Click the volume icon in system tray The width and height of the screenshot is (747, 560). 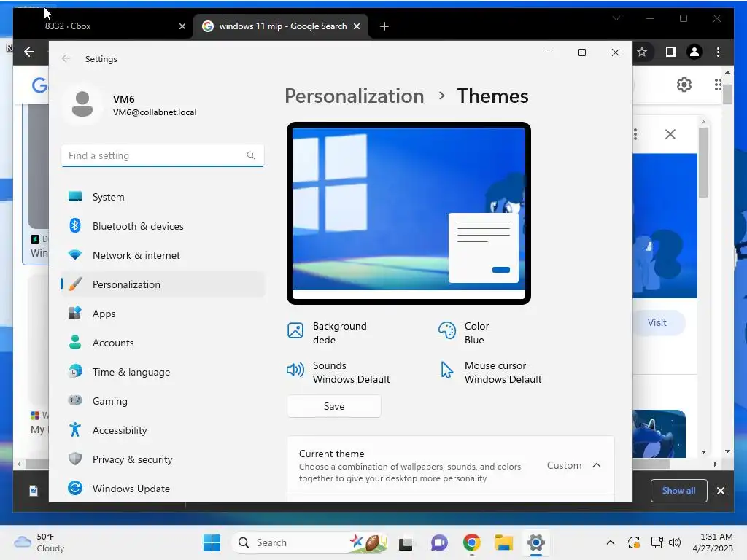tap(675, 542)
